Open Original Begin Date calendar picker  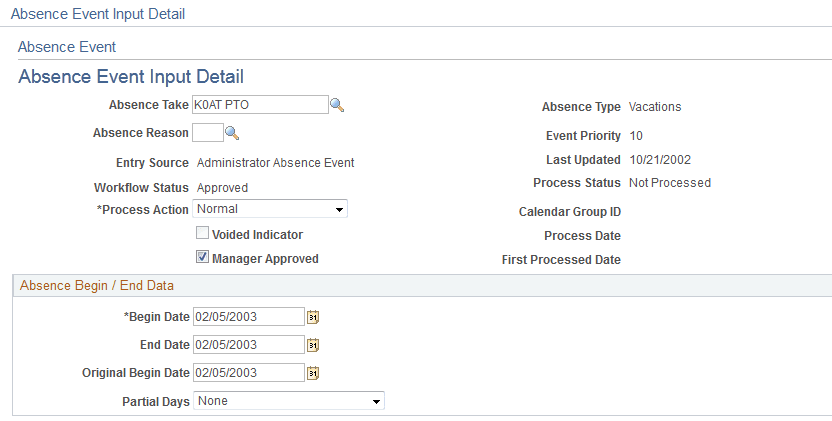[x=313, y=373]
